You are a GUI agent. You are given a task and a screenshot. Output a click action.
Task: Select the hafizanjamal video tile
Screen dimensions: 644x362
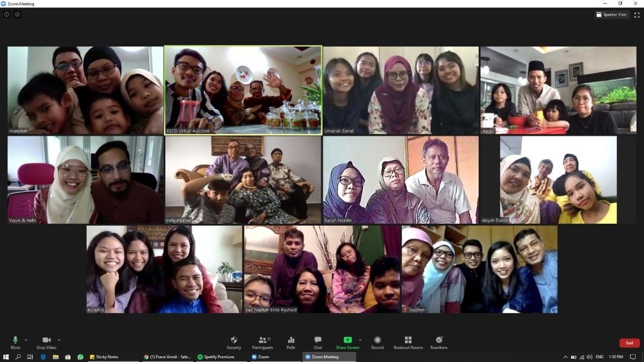243,180
